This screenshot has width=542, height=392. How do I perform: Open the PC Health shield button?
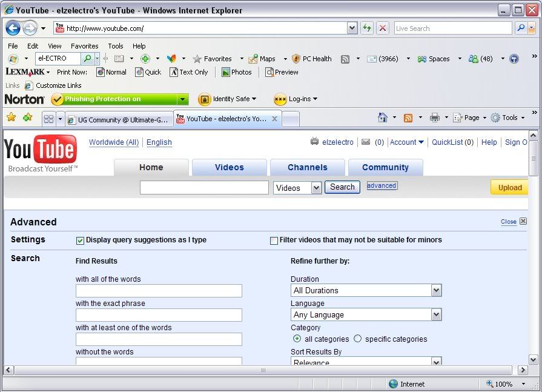pyautogui.click(x=312, y=59)
